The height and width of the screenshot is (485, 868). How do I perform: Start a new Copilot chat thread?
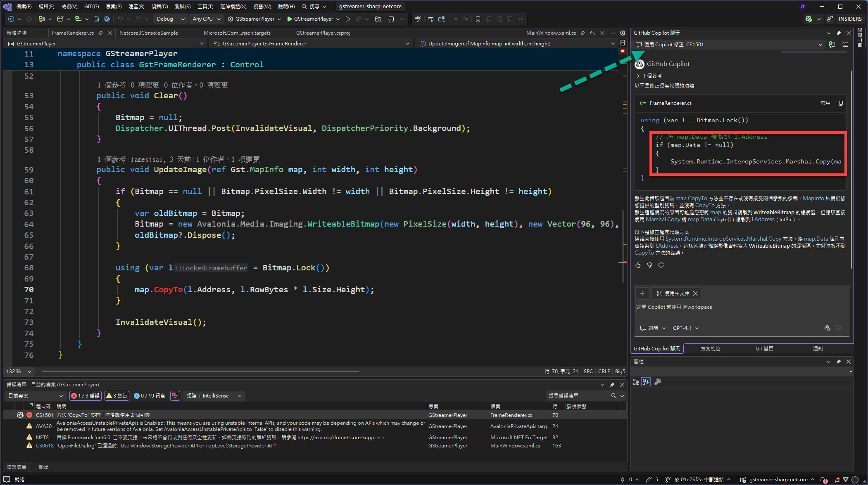832,44
